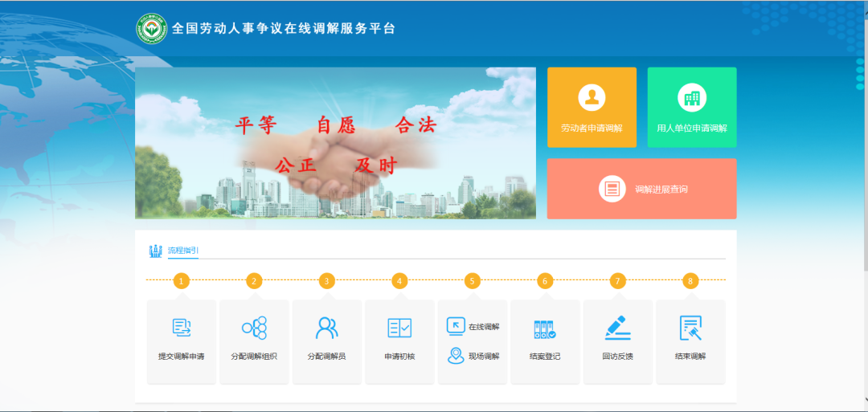Screen dimensions: 868x412
Task: Click step number 4 marker
Action: 399,281
